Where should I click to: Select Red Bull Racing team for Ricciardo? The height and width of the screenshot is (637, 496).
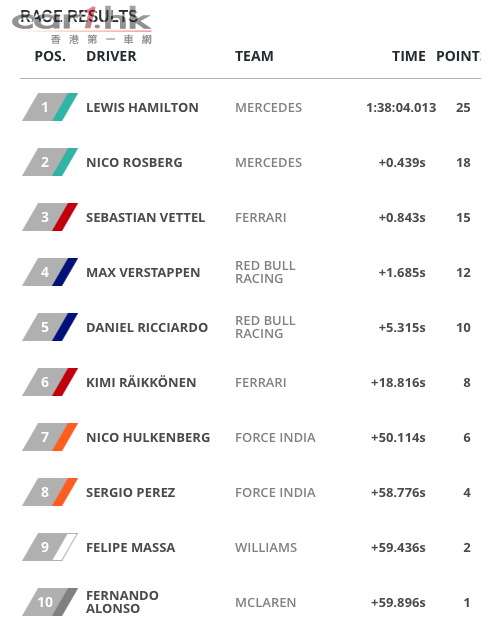click(x=265, y=327)
